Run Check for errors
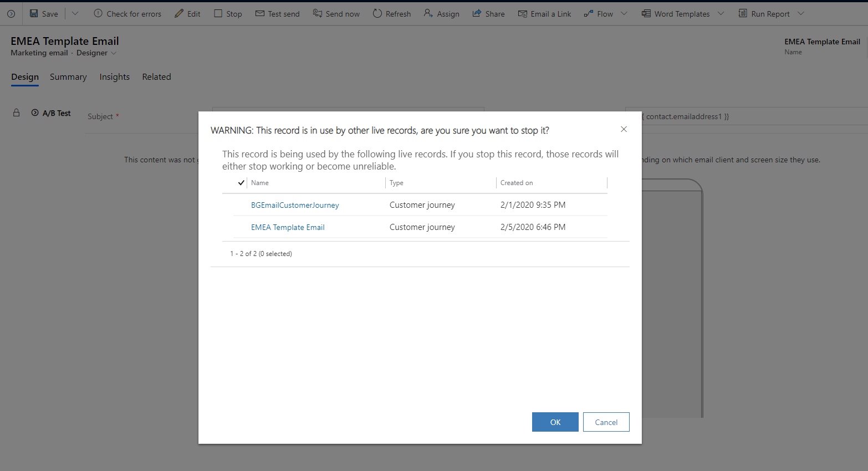The image size is (868, 471). pos(127,13)
